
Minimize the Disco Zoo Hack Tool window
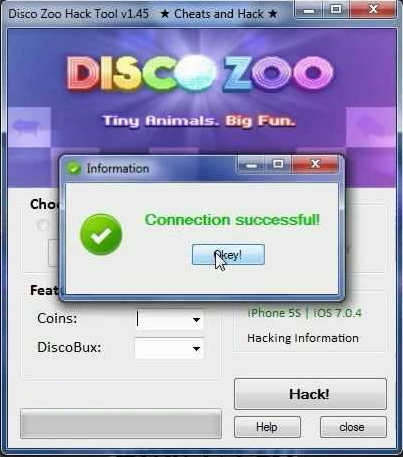[x=309, y=10]
